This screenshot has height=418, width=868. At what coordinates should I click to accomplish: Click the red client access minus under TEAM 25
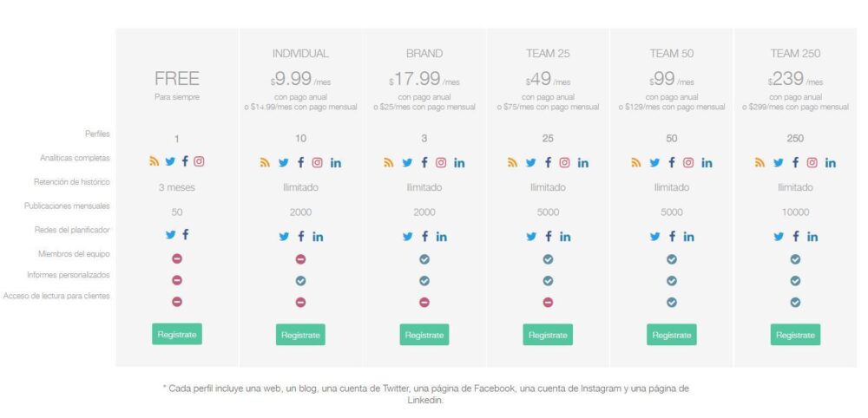(x=548, y=303)
